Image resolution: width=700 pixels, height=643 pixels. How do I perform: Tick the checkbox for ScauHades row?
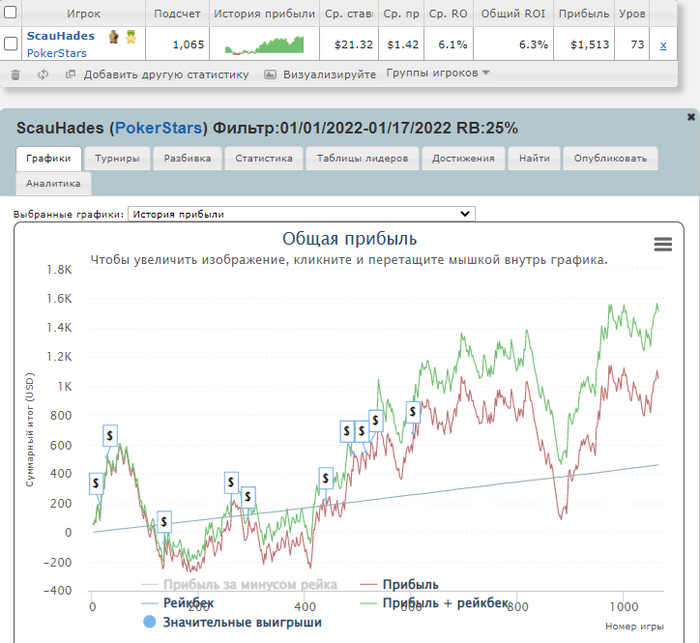coord(10,44)
